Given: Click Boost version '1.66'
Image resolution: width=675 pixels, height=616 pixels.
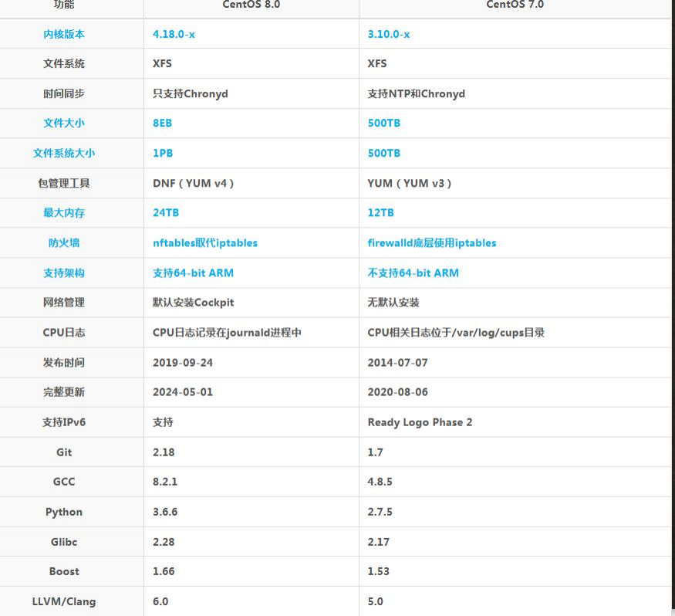Looking at the screenshot, I should [x=164, y=570].
